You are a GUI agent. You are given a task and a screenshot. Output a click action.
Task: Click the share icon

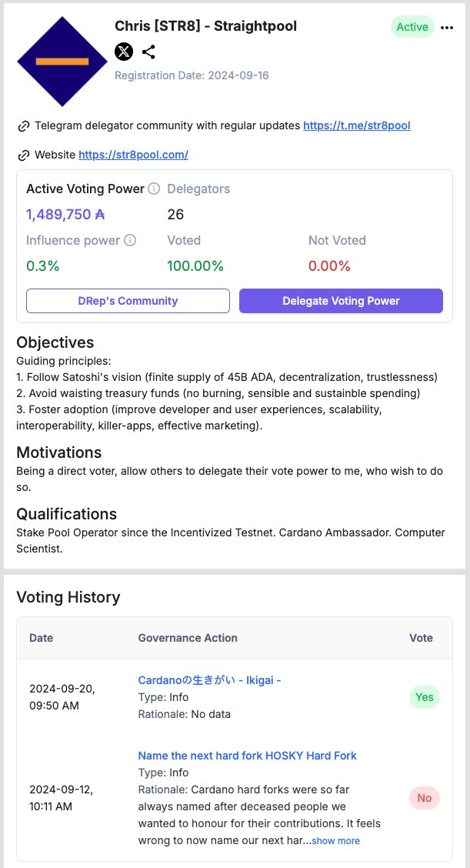pyautogui.click(x=148, y=52)
